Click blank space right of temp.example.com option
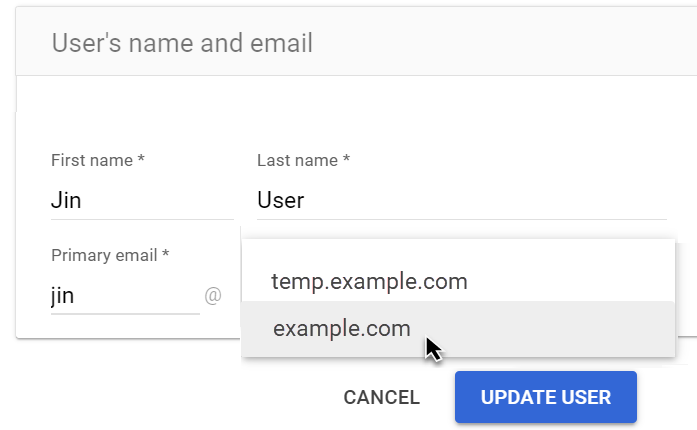The image size is (697, 430). [580, 282]
